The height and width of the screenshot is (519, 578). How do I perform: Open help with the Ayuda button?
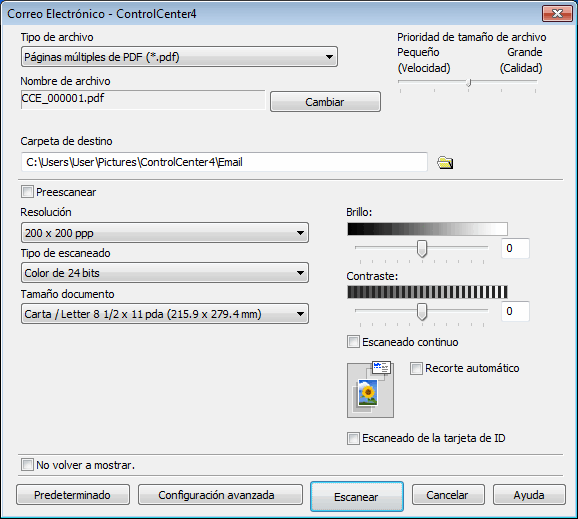[529, 495]
